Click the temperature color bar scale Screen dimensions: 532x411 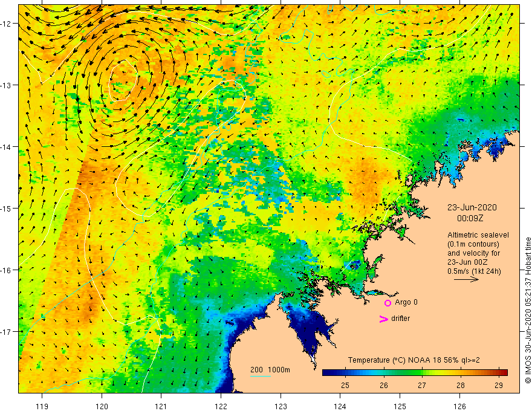[415, 372]
